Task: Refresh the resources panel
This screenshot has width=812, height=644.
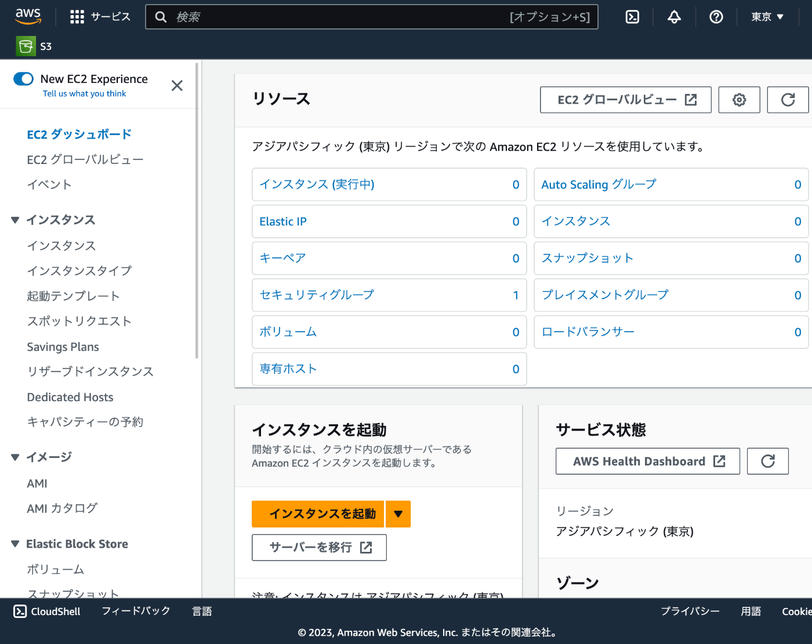Action: (x=788, y=100)
